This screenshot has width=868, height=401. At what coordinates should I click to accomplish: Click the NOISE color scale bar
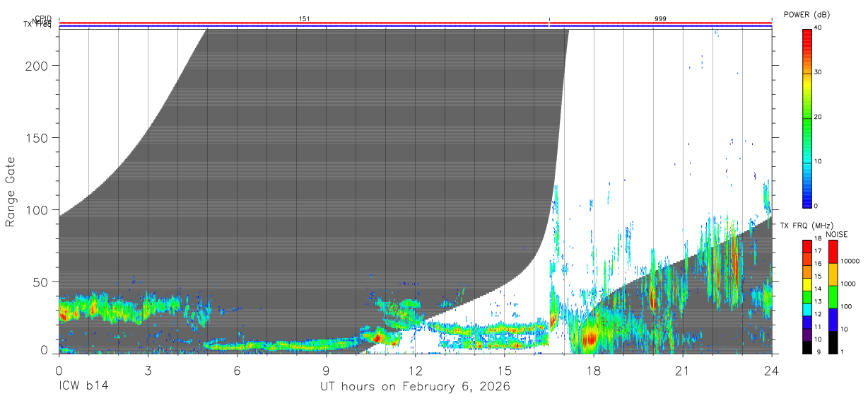pyautogui.click(x=833, y=297)
